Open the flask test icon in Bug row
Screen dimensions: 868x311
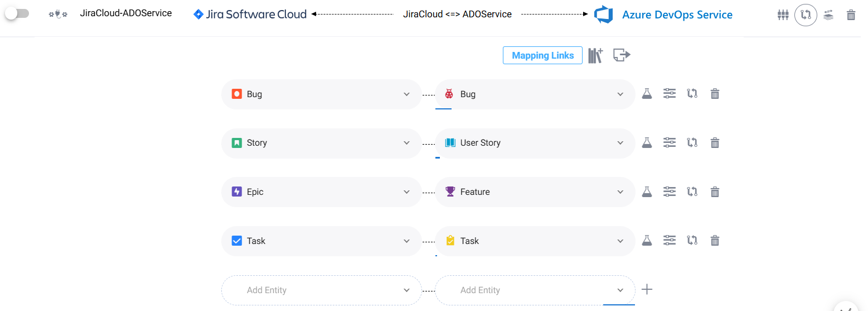pyautogui.click(x=647, y=94)
